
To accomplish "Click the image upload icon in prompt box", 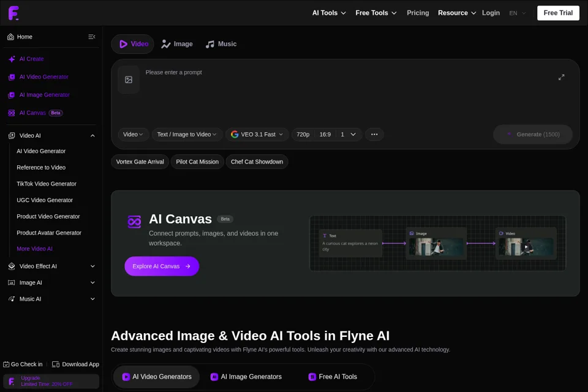I will [129, 80].
